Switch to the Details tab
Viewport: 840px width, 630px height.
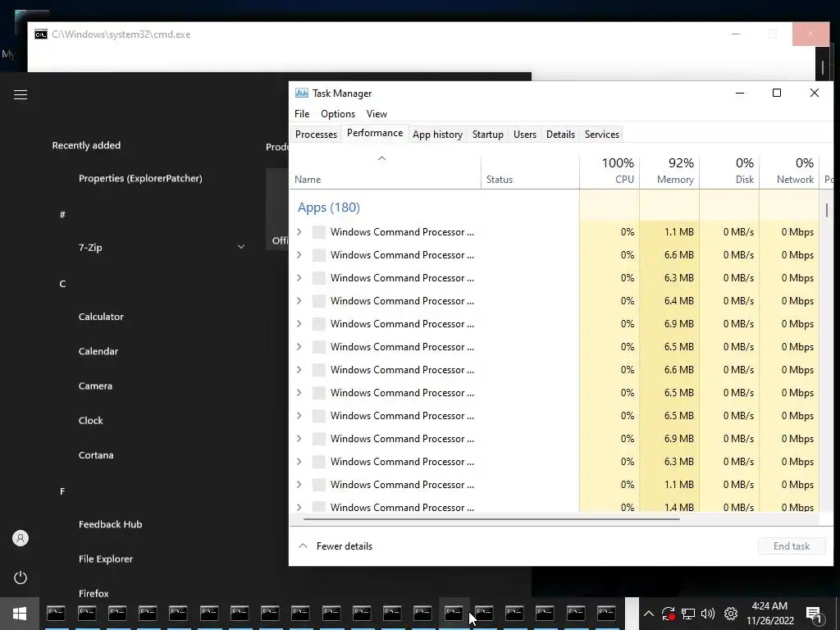click(x=560, y=134)
